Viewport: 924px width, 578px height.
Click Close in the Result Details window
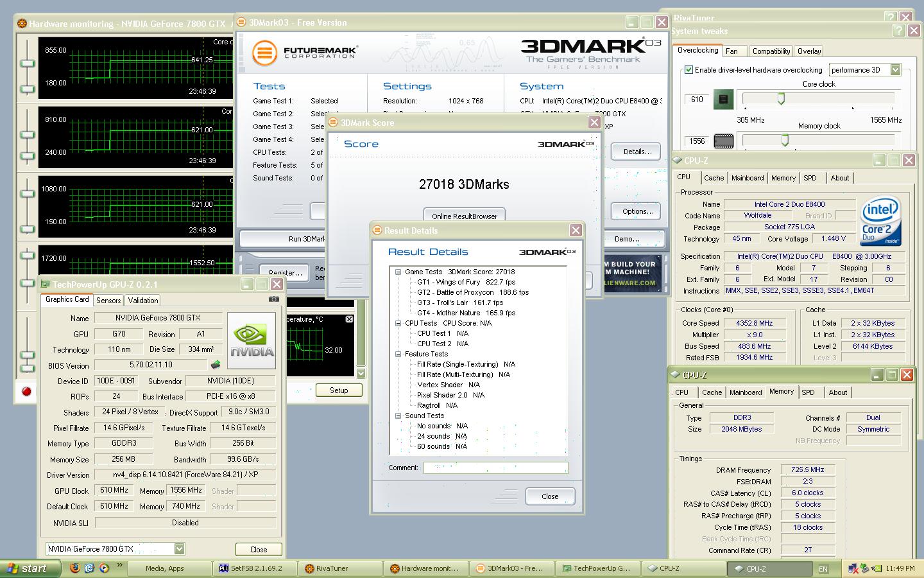[550, 496]
